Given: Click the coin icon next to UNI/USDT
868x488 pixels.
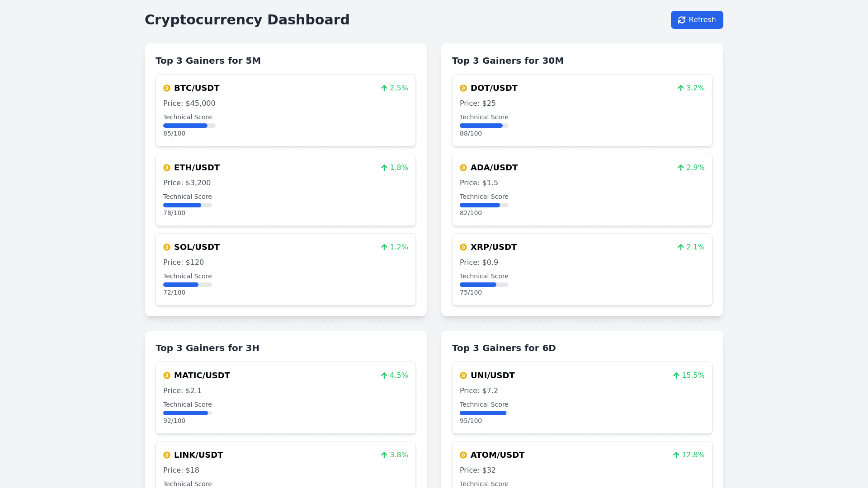Looking at the screenshot, I should (463, 375).
